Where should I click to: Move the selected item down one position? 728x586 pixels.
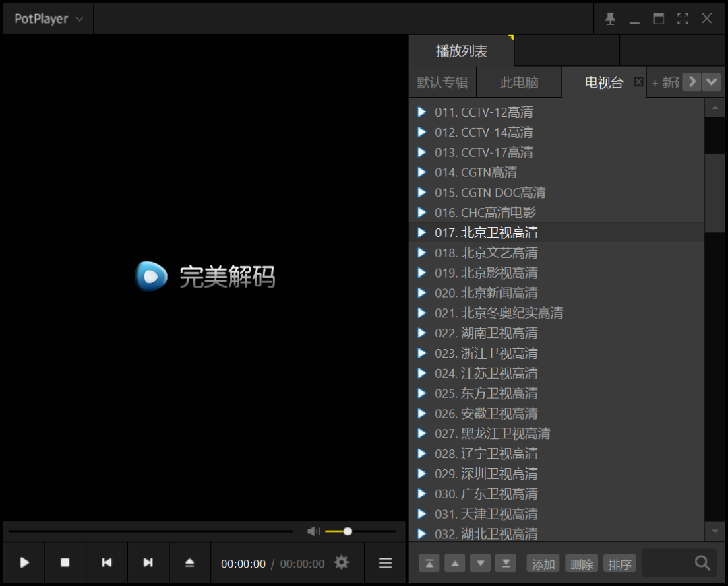481,564
